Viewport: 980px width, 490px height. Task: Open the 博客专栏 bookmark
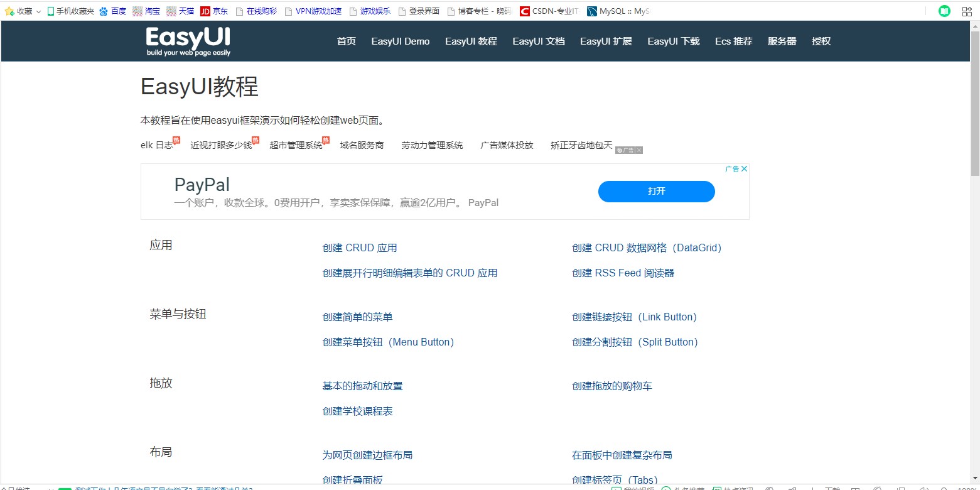(x=479, y=11)
